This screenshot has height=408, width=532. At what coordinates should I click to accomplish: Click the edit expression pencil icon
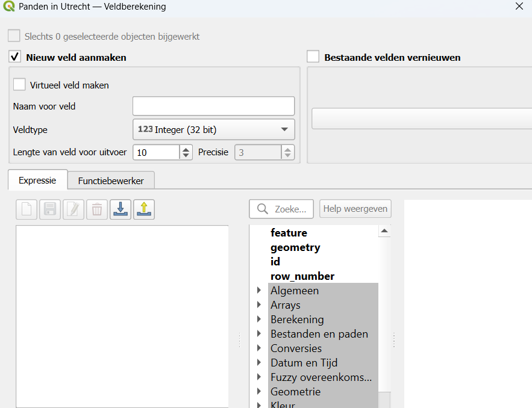(x=74, y=209)
